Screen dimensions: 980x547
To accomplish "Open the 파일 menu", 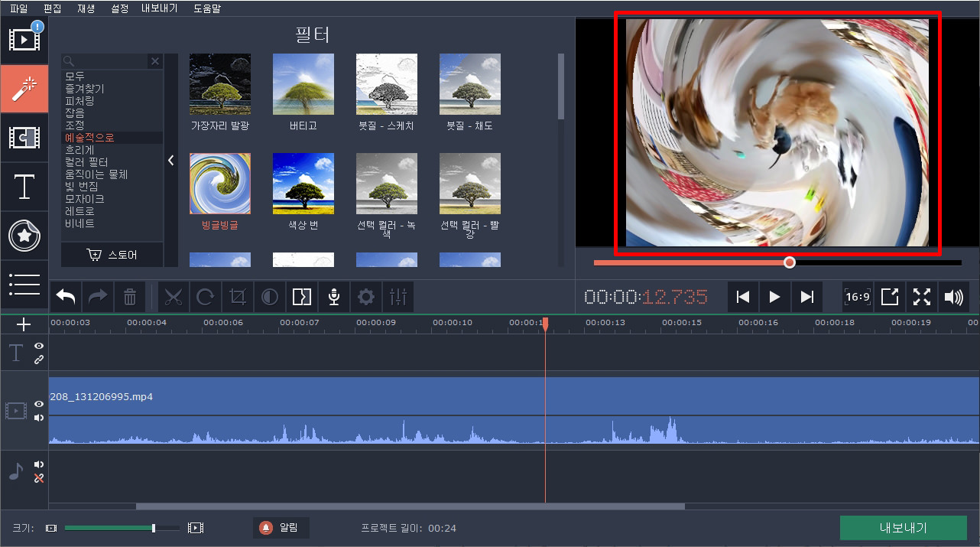I will (18, 8).
